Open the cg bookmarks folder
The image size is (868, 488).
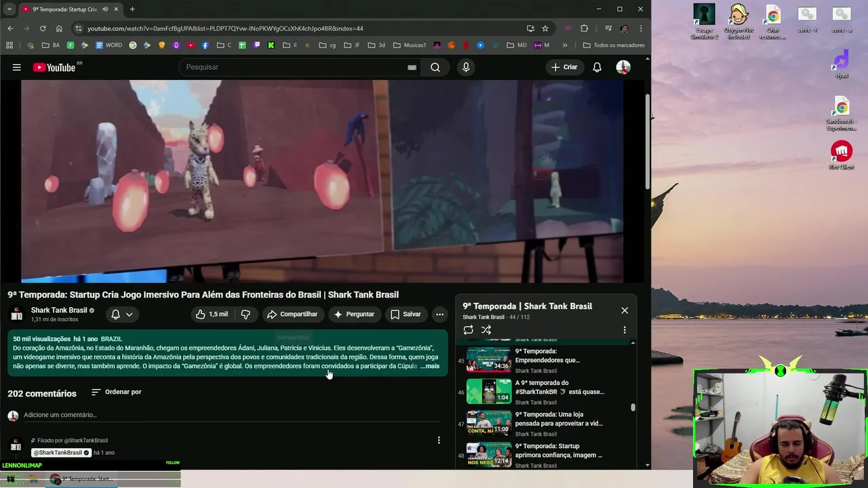[x=328, y=45]
